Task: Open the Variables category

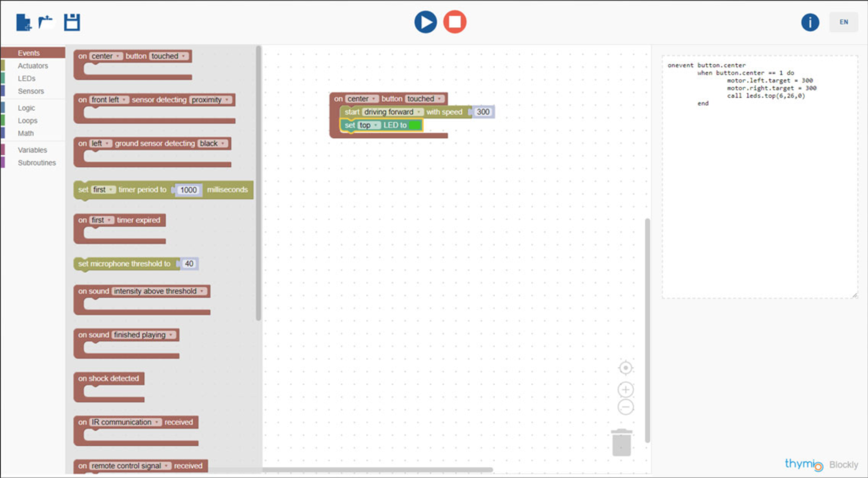Action: point(32,150)
